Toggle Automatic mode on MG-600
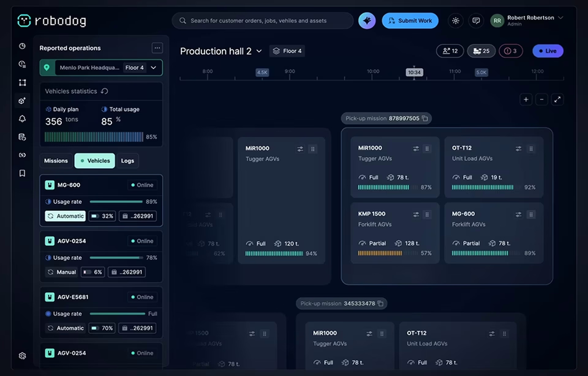 [65, 216]
